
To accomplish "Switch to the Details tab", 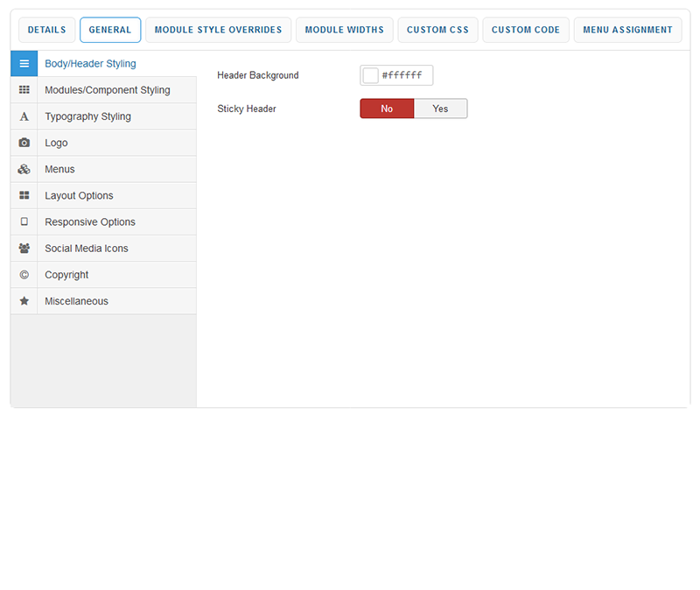I will [46, 30].
